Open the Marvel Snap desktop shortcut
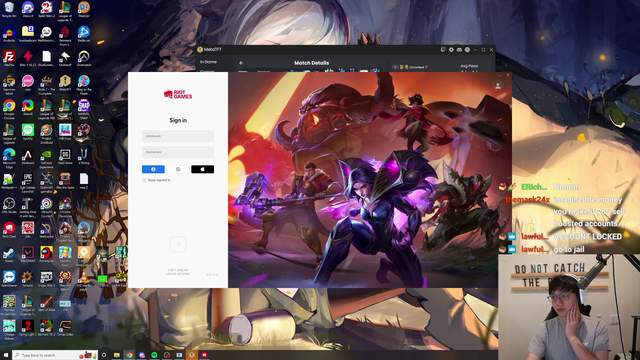This screenshot has width=640, height=360. pos(84,108)
